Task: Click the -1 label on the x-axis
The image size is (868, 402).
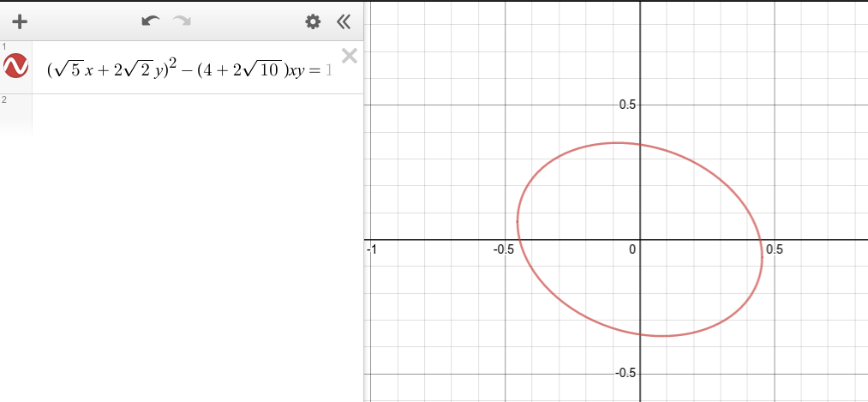Action: click(x=372, y=249)
